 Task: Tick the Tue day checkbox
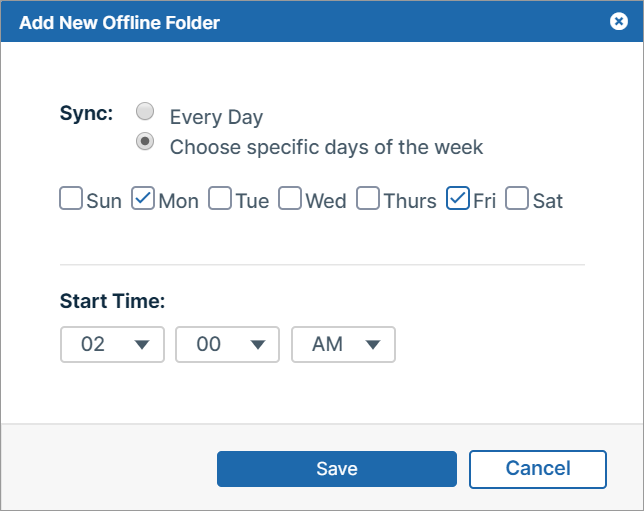pos(220,198)
